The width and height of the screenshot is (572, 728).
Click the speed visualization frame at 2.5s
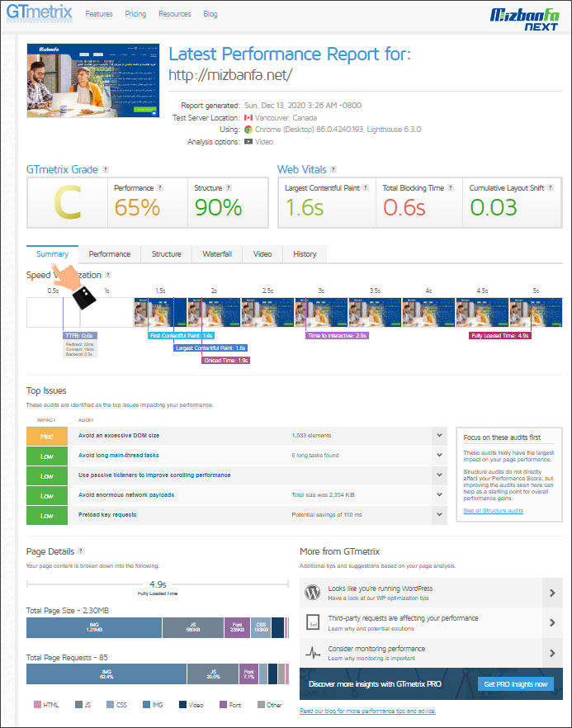[268, 313]
